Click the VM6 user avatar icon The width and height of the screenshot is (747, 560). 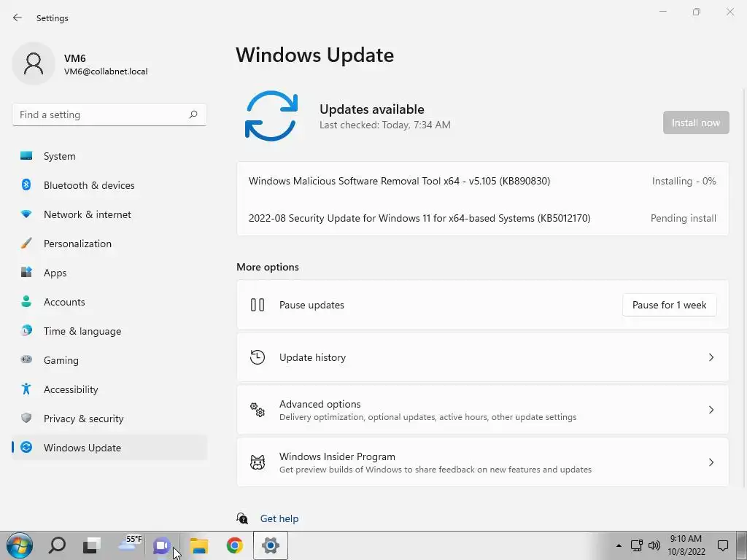(34, 63)
